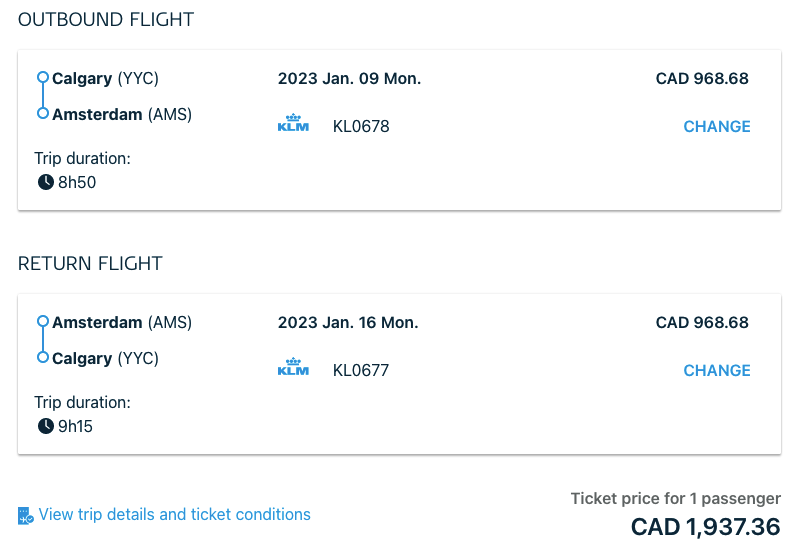Screen dimensions: 804x548
Task: Click the clock icon beside 8h50 duration
Action: click(x=46, y=182)
